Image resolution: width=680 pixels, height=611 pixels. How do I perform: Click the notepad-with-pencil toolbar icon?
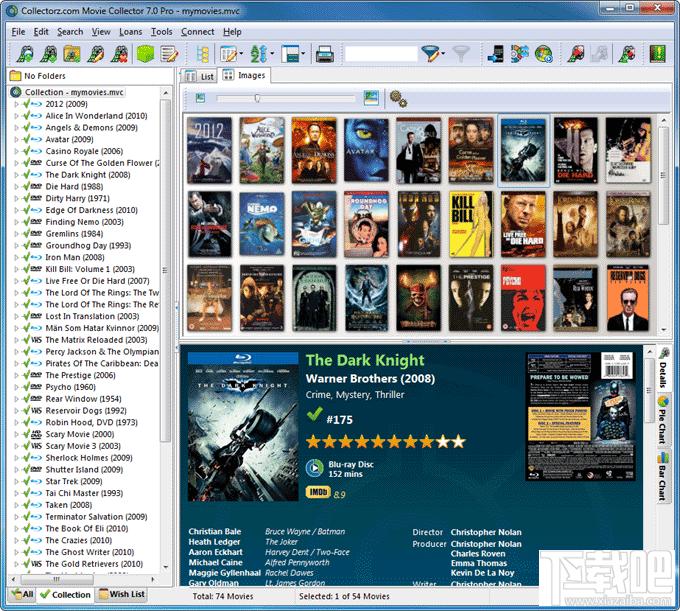tap(169, 54)
